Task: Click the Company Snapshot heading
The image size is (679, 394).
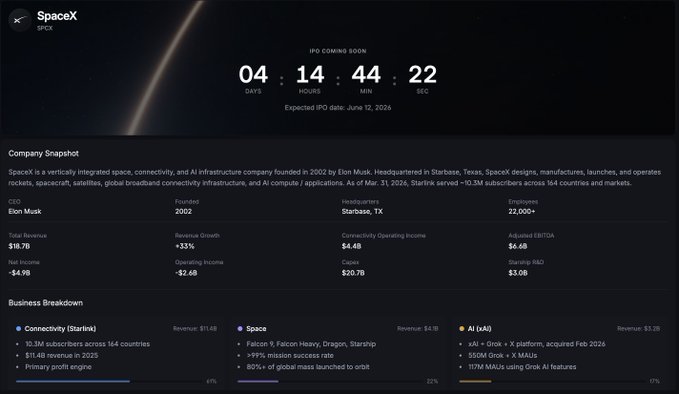Action: 43,153
